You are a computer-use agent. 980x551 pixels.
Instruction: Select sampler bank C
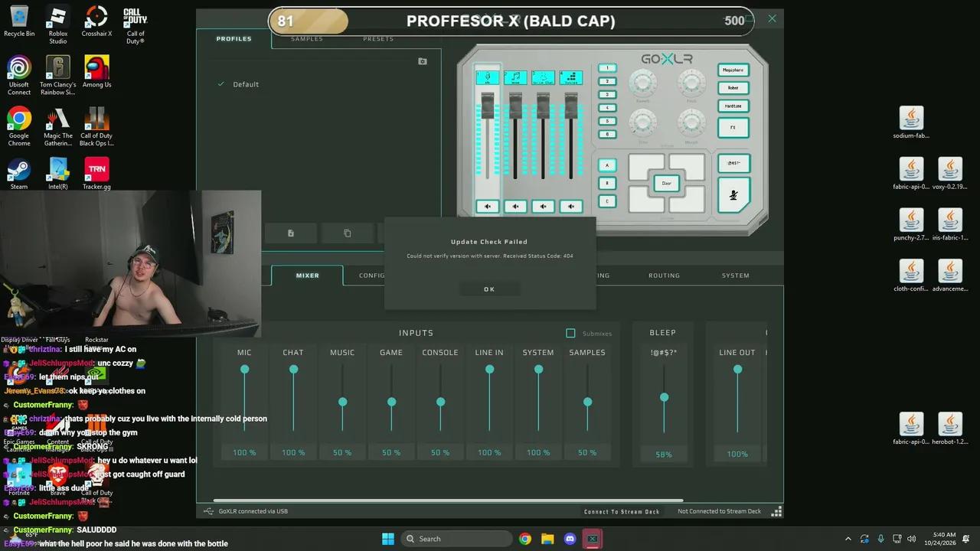click(x=607, y=201)
